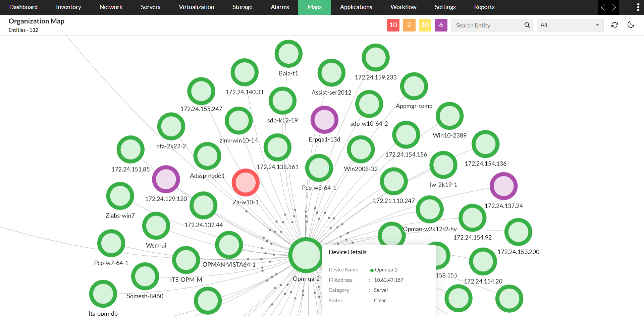Switch to the Alarms tab
This screenshot has width=644, height=316.
point(280,7)
